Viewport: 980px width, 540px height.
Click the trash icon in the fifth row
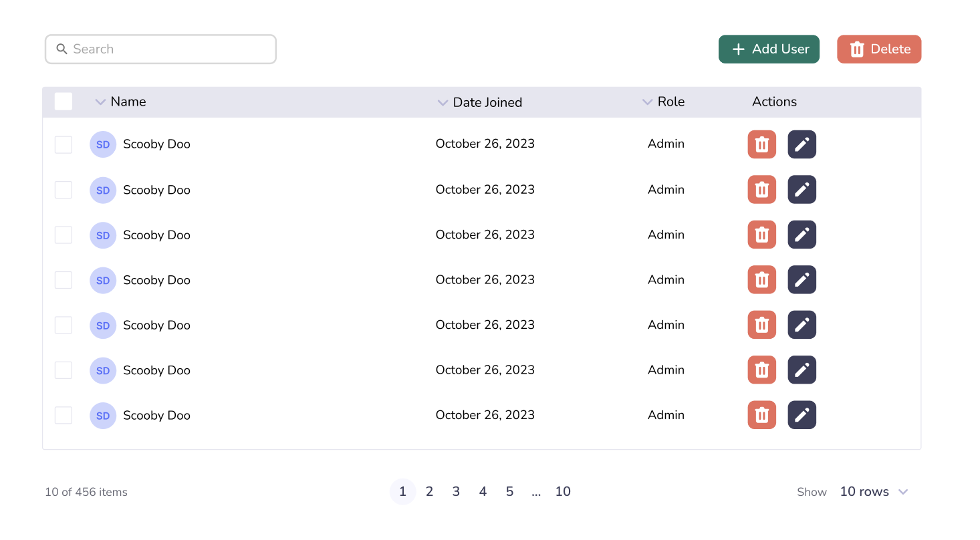coord(761,325)
